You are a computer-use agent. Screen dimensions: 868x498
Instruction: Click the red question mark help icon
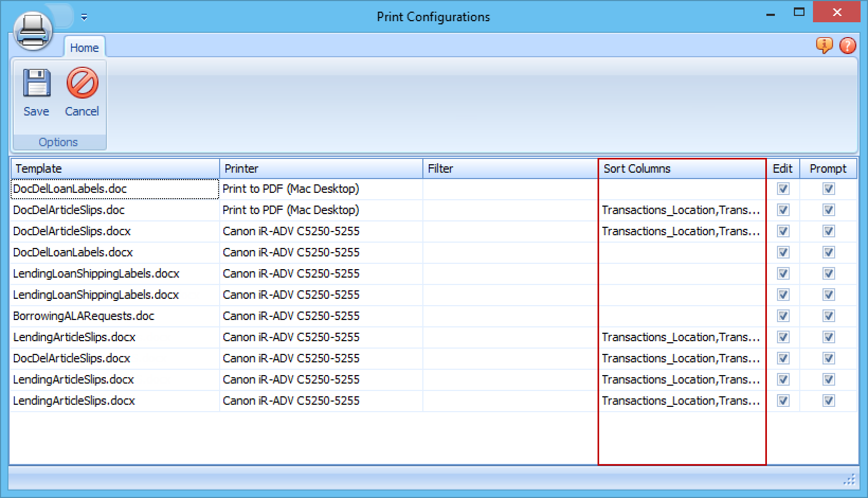point(847,46)
